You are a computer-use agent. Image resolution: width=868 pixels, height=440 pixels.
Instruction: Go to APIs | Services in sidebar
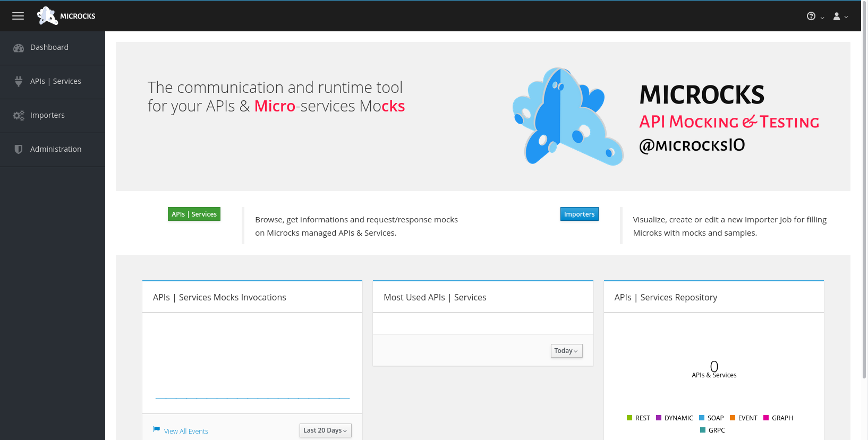(53, 82)
